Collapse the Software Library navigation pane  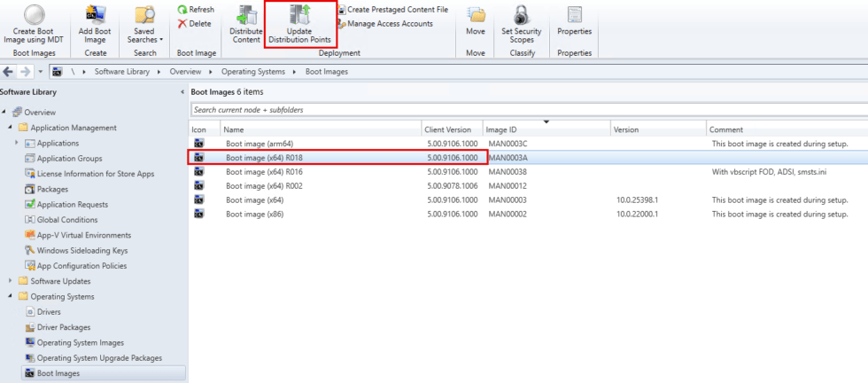182,92
